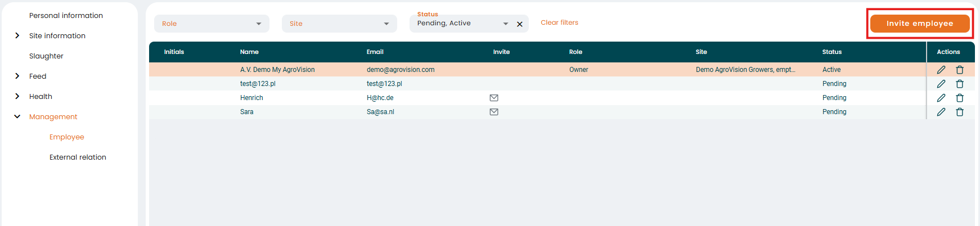This screenshot has width=980, height=226.
Task: Sort by the Role column header
Action: click(576, 52)
